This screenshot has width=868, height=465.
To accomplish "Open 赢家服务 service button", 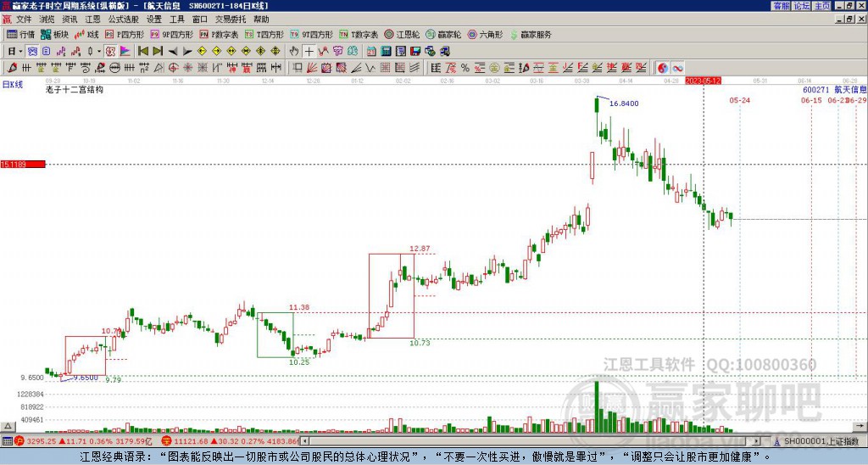I will 531,34.
